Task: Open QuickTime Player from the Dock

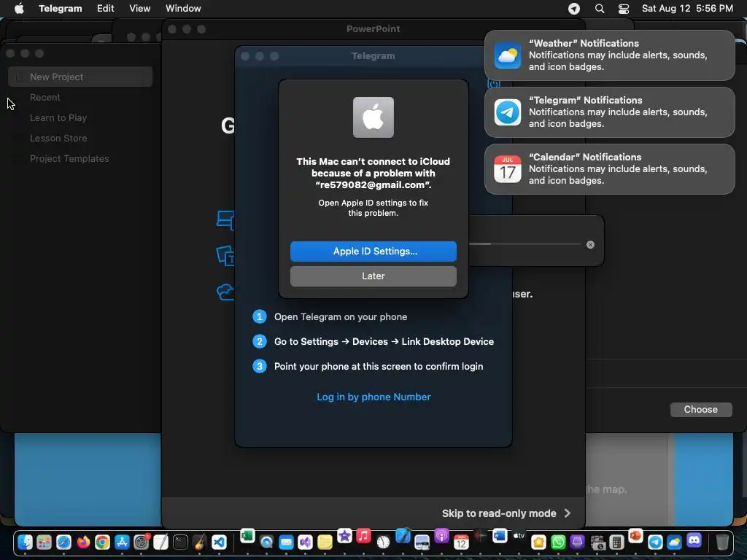Action: pyautogui.click(x=266, y=542)
